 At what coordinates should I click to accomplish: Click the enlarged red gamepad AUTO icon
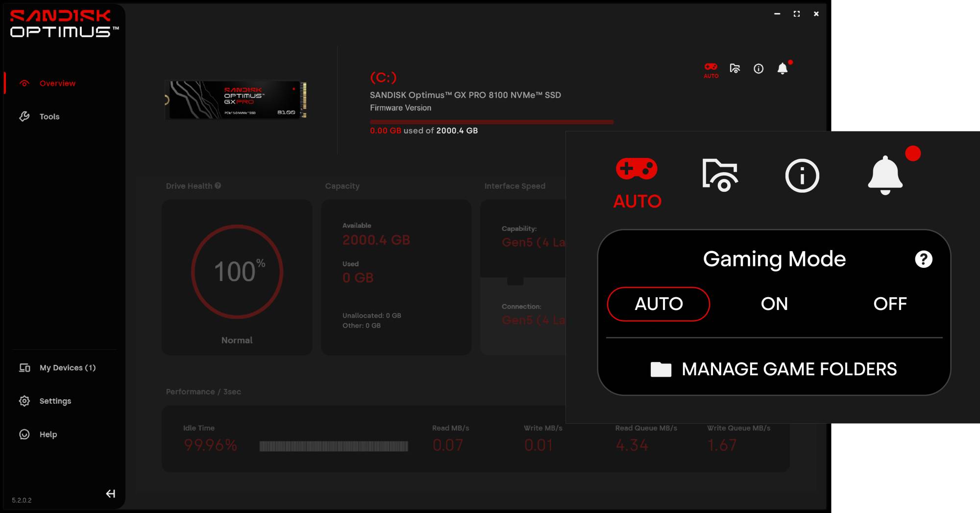(x=637, y=183)
